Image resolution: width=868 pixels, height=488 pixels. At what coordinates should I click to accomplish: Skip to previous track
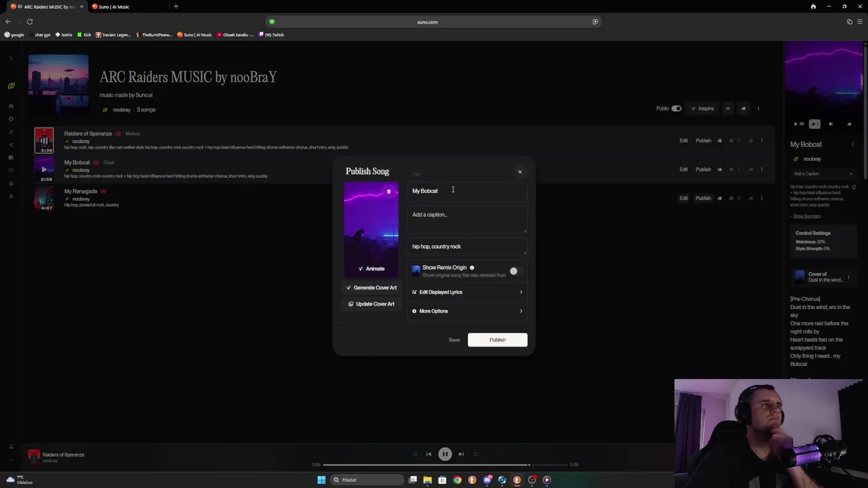429,454
